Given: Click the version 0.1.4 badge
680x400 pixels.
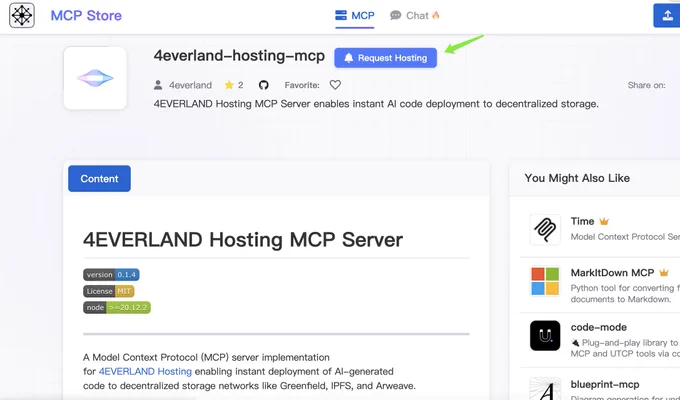Looking at the screenshot, I should [111, 275].
